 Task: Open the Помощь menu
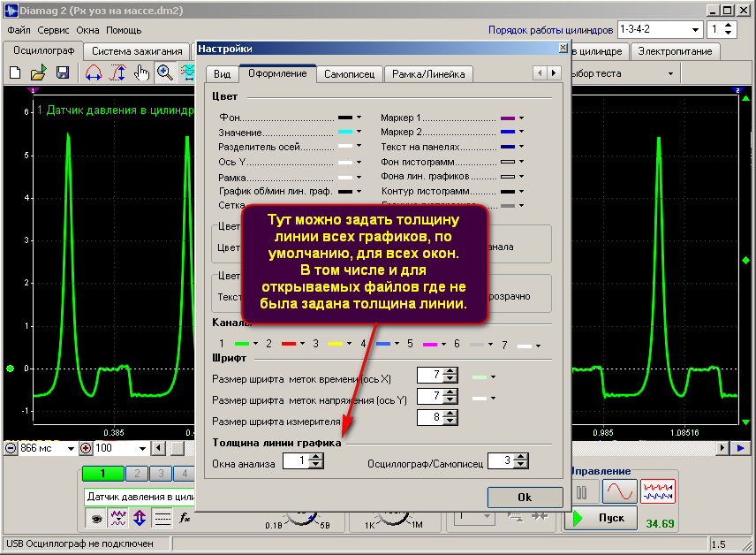click(x=124, y=30)
